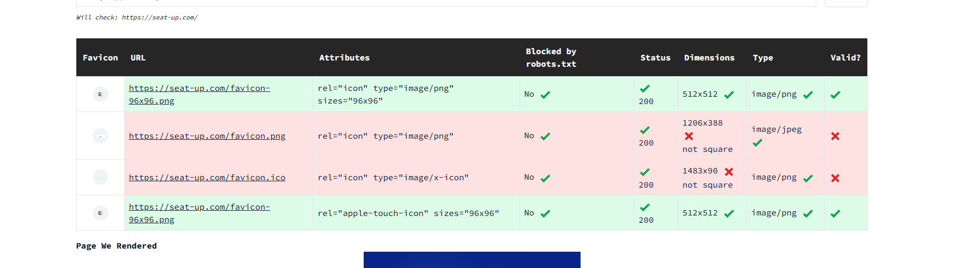
Task: Open the seat-up.com/favicon.png link
Action: tap(207, 136)
